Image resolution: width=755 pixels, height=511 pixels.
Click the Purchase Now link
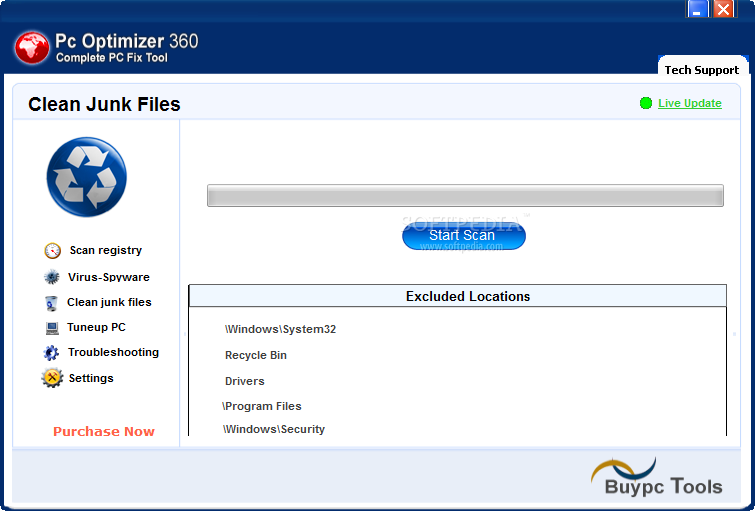pyautogui.click(x=104, y=432)
